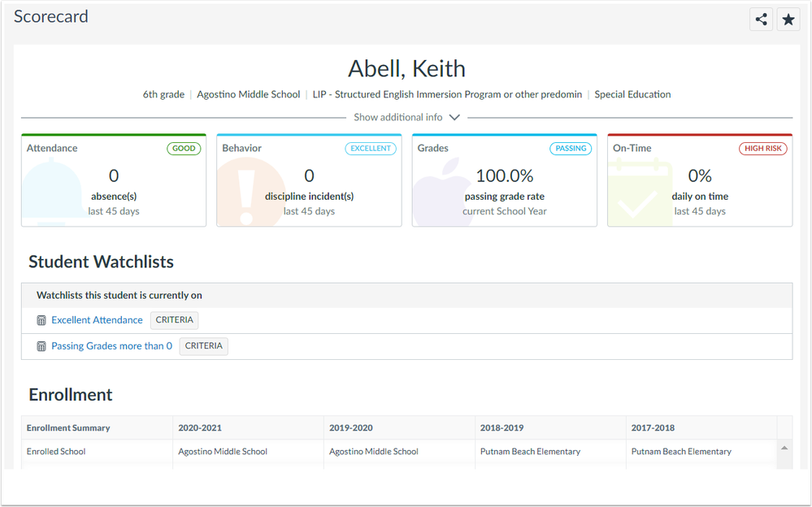Click Agostino Middle School under 2019-2020

click(x=374, y=452)
